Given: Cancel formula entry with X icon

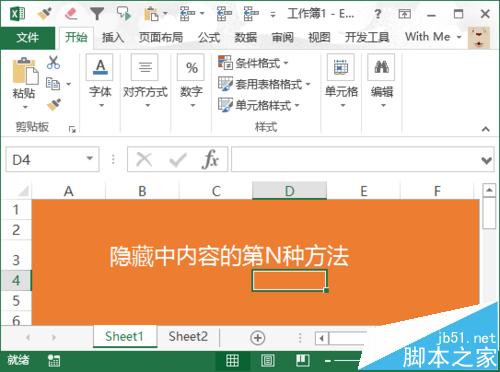Looking at the screenshot, I should click(x=144, y=160).
